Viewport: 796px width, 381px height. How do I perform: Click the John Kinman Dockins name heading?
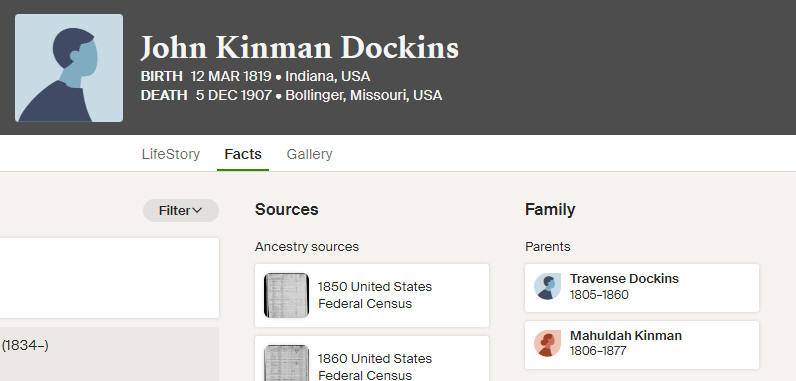tap(300, 48)
